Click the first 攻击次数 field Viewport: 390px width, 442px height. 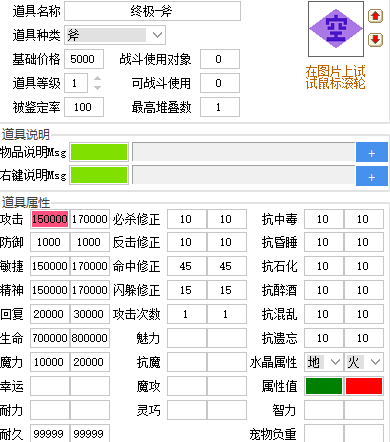point(187,314)
